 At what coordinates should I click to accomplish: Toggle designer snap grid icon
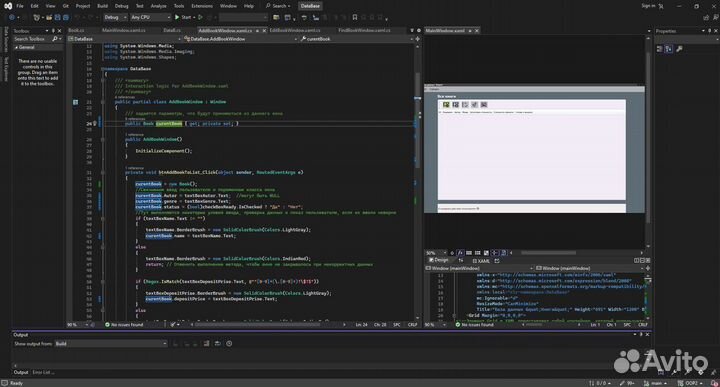pyautogui.click(x=469, y=252)
